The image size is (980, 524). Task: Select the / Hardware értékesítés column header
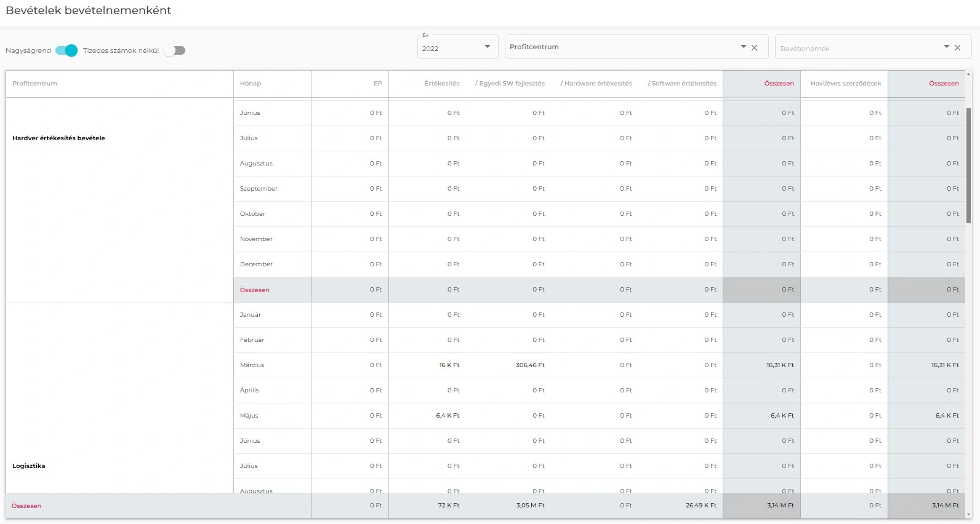[596, 84]
